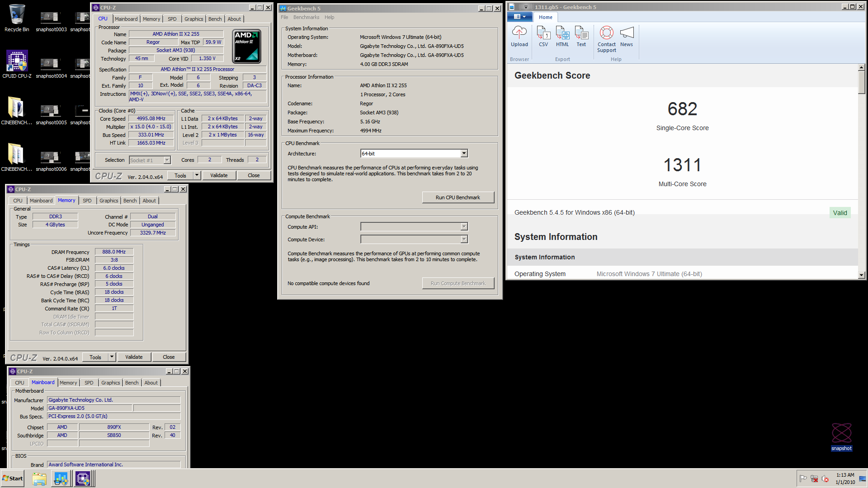Switch to CPU-Z via taskbar icon
Image resolution: width=868 pixels, height=488 pixels.
[x=83, y=479]
